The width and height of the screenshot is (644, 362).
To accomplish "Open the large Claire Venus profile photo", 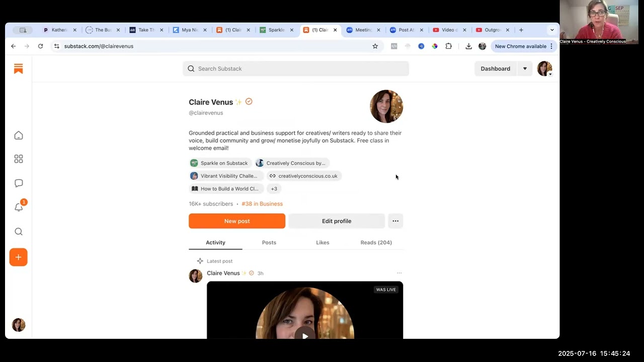I will (x=386, y=107).
